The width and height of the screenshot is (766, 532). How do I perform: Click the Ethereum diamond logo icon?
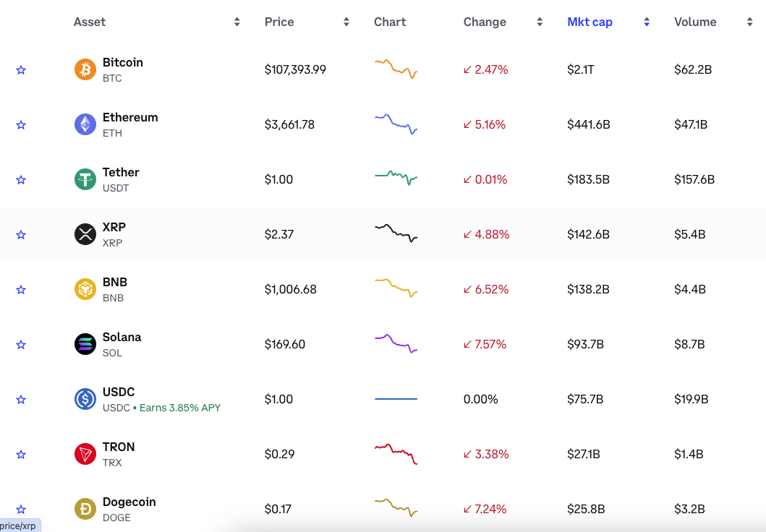click(x=85, y=124)
